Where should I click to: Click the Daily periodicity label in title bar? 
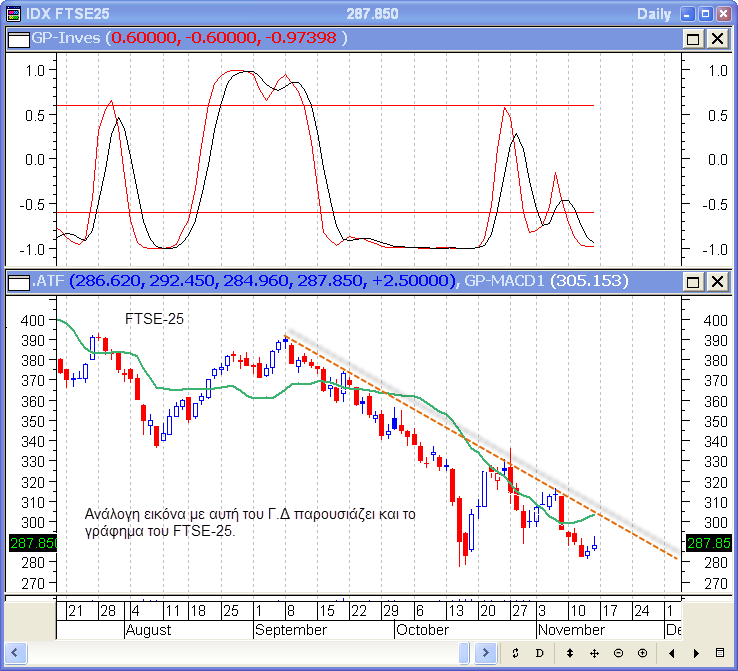coord(654,13)
